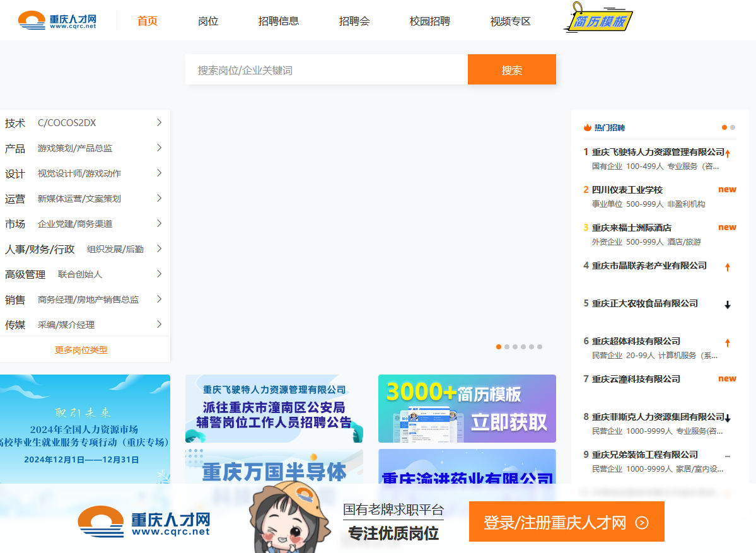Click the up arrow beside 重庆市晶联养老产业有限公司

[727, 265]
